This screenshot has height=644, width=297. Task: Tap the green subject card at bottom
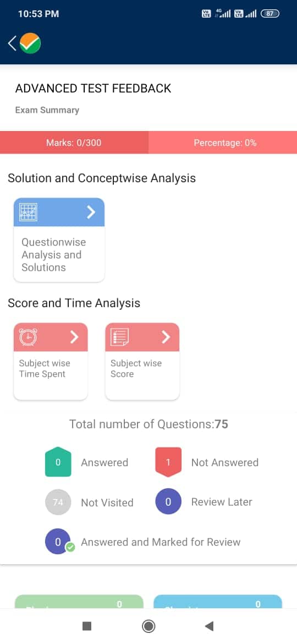[x=79, y=602]
